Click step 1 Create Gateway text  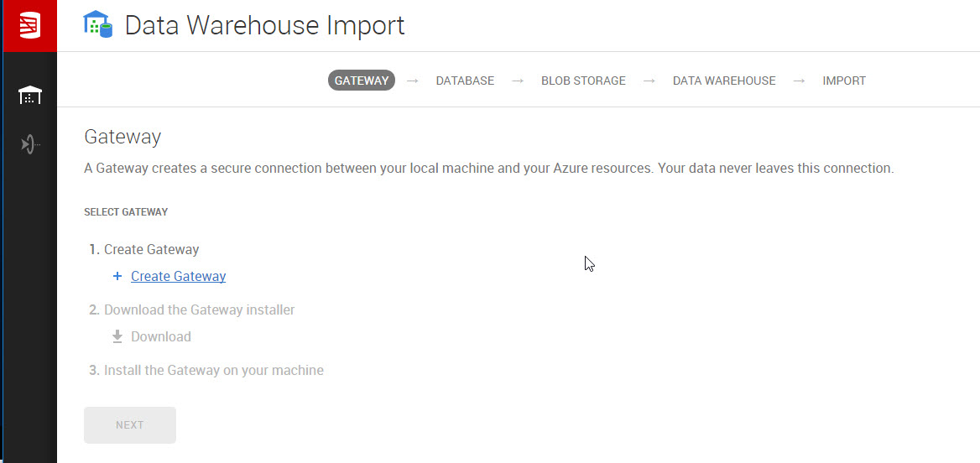point(151,249)
